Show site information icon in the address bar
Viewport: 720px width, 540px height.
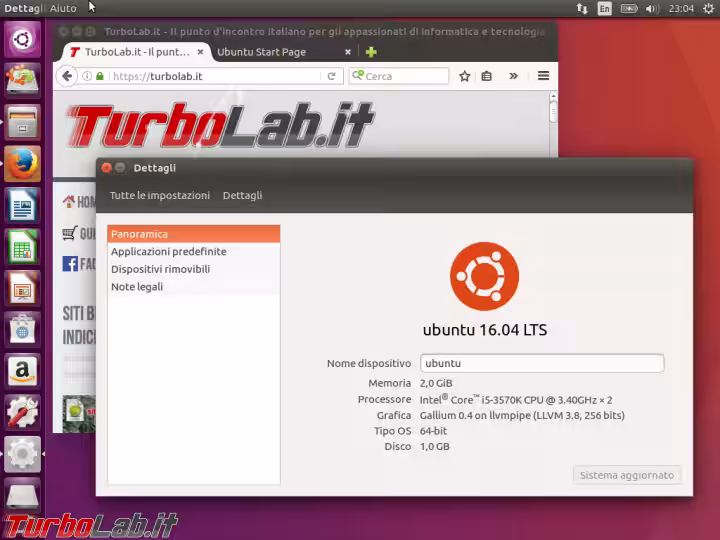click(x=87, y=76)
